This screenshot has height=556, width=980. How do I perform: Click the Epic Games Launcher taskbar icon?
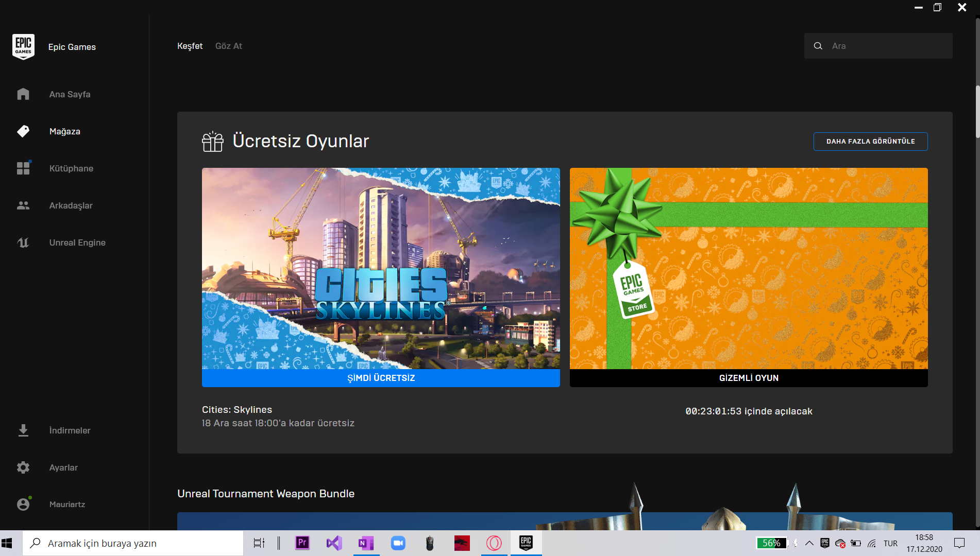coord(526,543)
